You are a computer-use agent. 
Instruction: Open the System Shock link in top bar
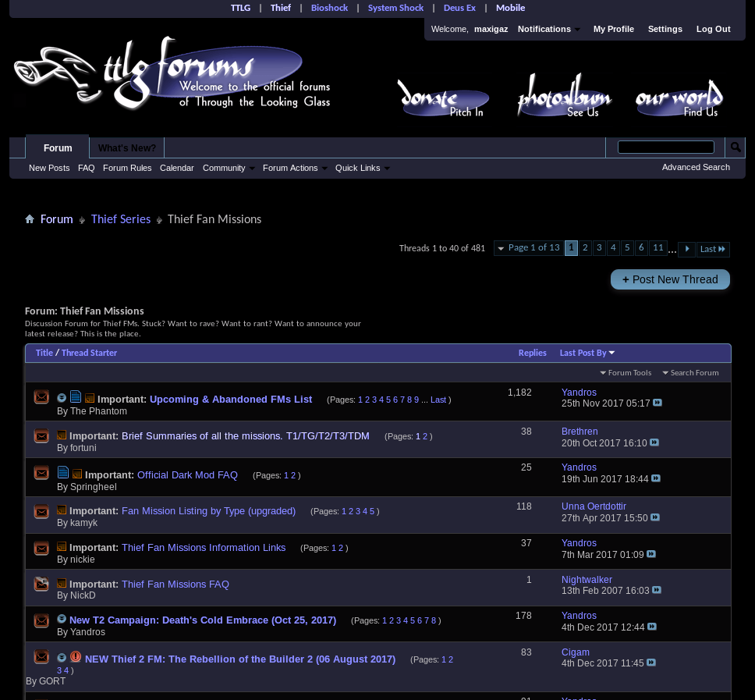click(x=395, y=8)
